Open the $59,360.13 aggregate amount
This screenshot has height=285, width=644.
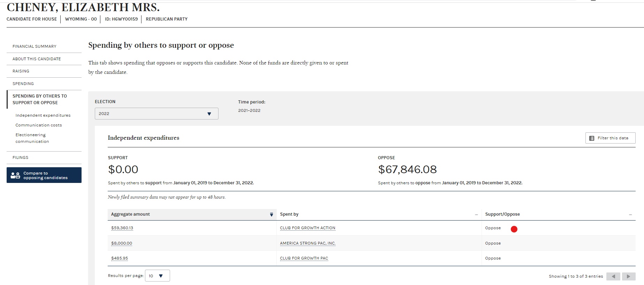(x=122, y=228)
